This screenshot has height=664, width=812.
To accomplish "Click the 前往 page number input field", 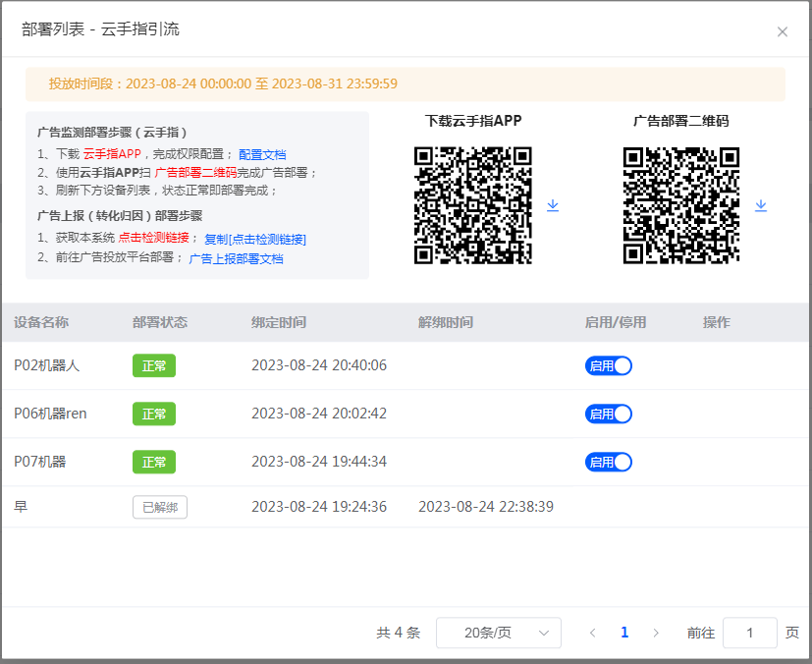I will tap(749, 634).
